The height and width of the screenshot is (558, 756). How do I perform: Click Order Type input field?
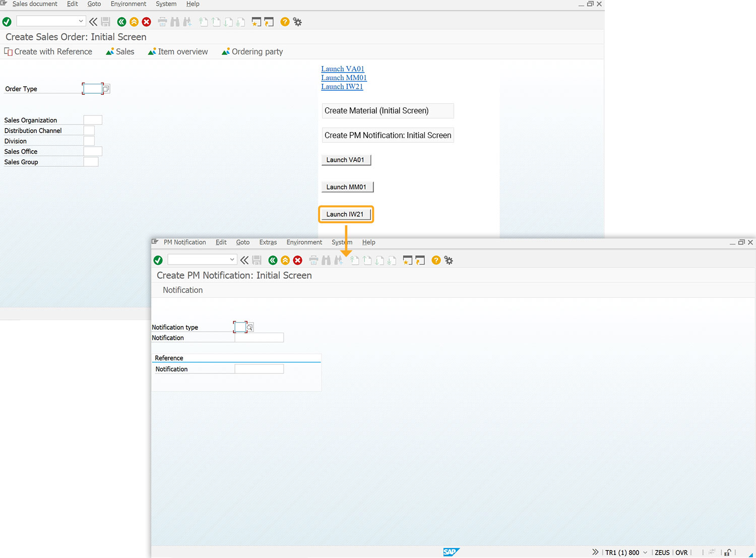93,89
